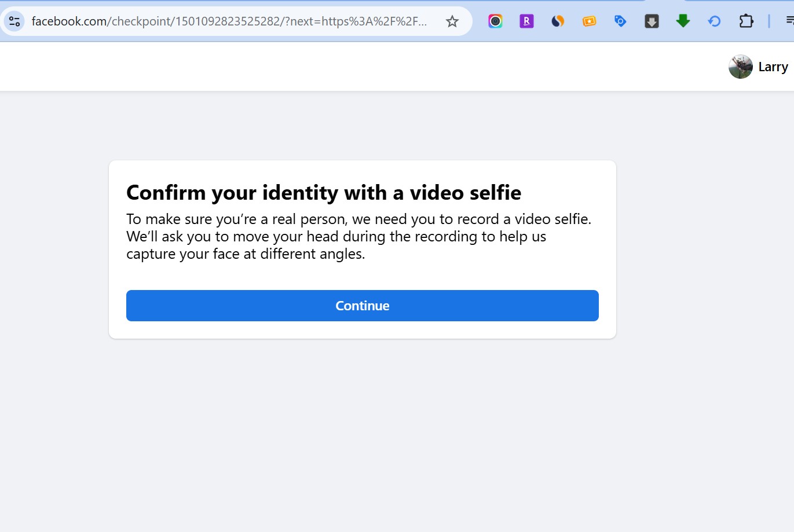
Task: Click the Larry account name
Action: click(x=773, y=67)
